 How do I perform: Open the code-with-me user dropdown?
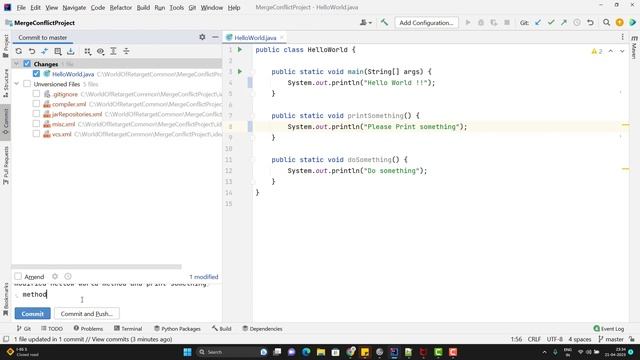point(366,23)
